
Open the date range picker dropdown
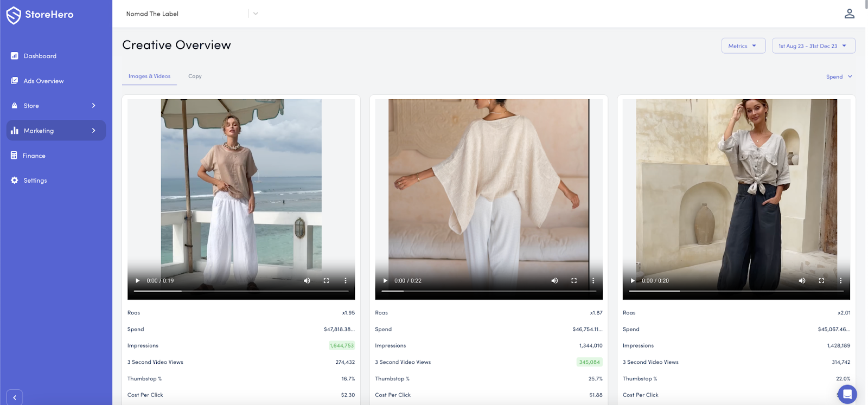[x=813, y=46]
